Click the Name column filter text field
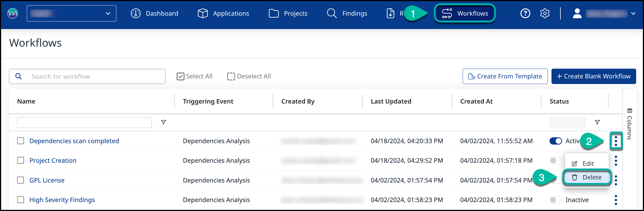Screen dimensions: 644x211 tap(84, 123)
